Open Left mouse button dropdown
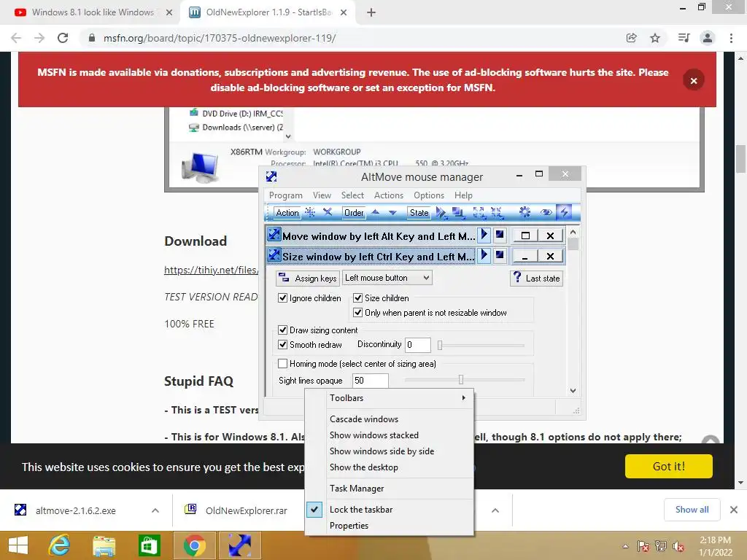 point(387,278)
